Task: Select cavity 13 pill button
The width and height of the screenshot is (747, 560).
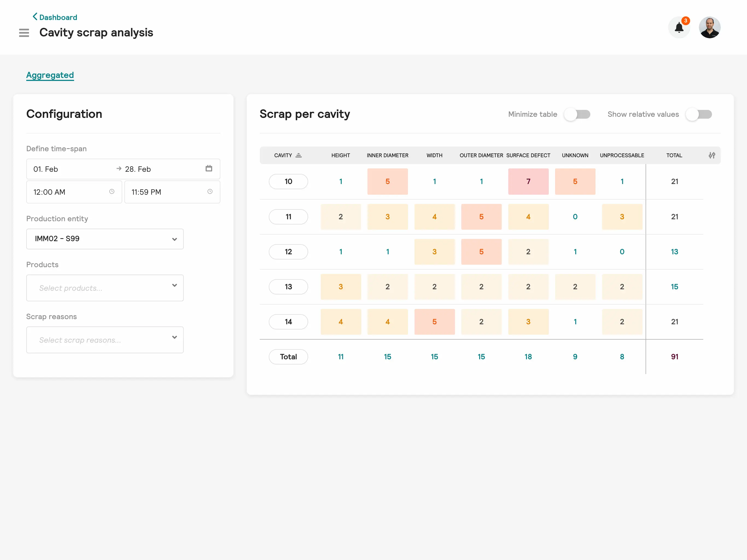Action: point(288,287)
